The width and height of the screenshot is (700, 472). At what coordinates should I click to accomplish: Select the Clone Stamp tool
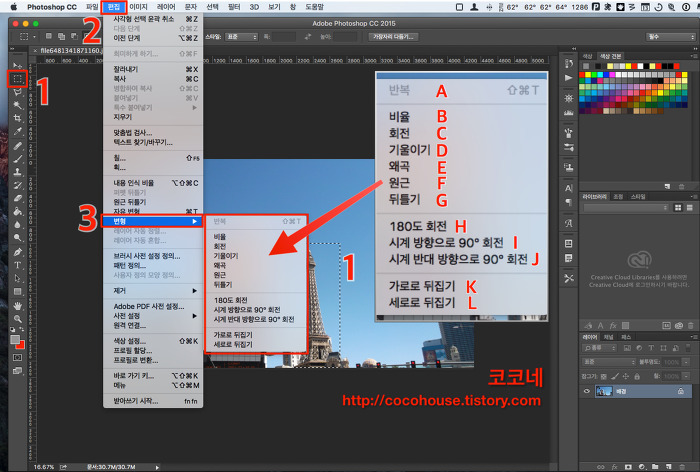click(x=17, y=171)
